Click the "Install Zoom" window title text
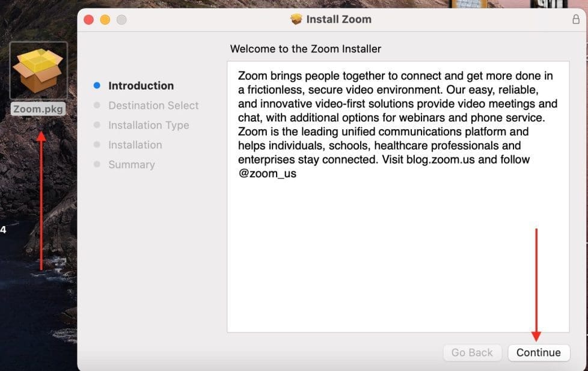This screenshot has height=371, width=588. (338, 19)
